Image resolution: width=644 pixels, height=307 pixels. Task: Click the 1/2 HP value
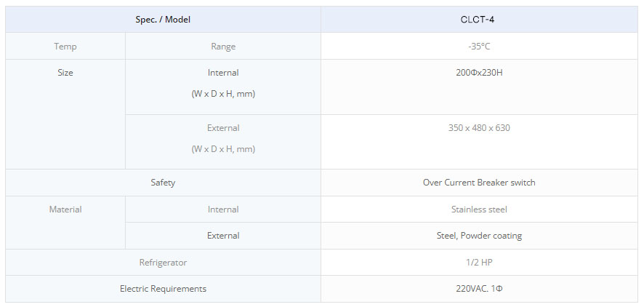tap(479, 262)
